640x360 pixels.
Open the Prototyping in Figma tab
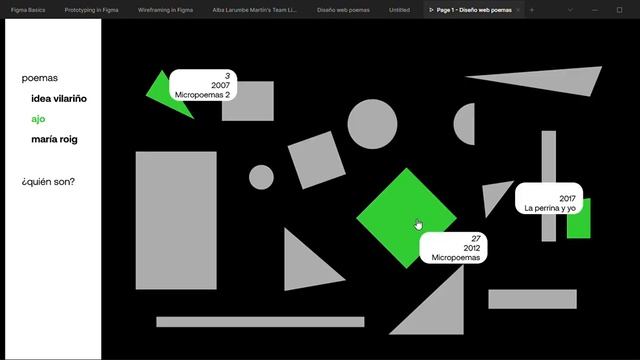(x=91, y=10)
